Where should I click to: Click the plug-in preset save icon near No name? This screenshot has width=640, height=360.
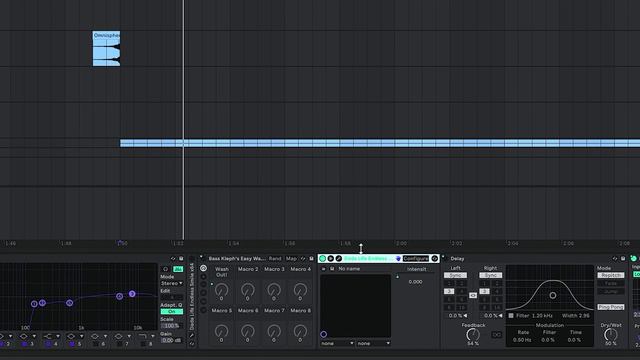click(x=332, y=269)
